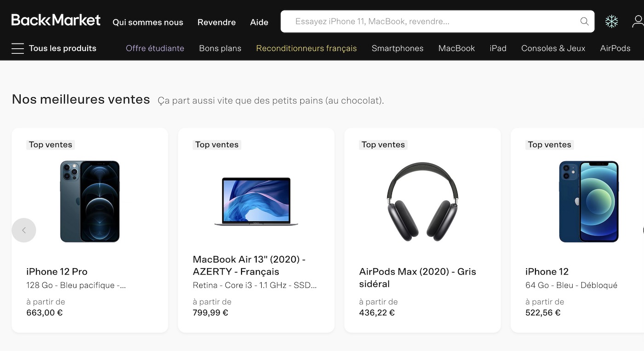Click the Revendre link
The height and width of the screenshot is (351, 644).
tap(216, 22)
